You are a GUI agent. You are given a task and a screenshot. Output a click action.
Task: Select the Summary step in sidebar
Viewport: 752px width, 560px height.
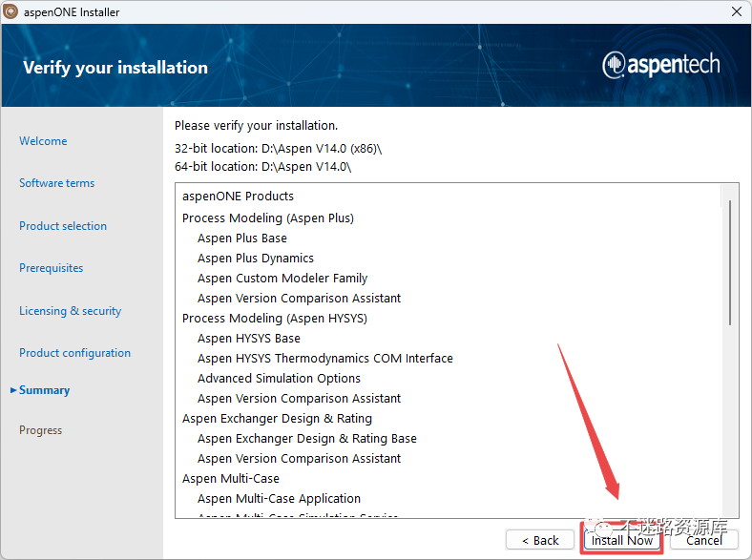pyautogui.click(x=44, y=390)
